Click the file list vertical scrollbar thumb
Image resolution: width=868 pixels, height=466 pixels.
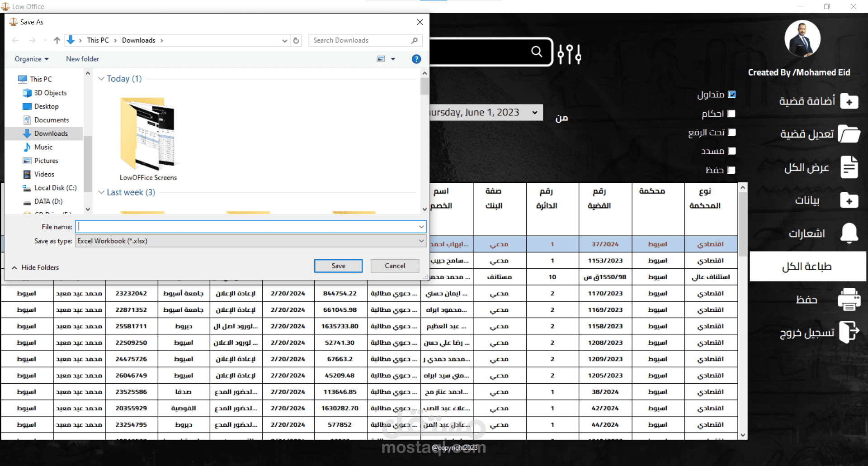(425, 86)
